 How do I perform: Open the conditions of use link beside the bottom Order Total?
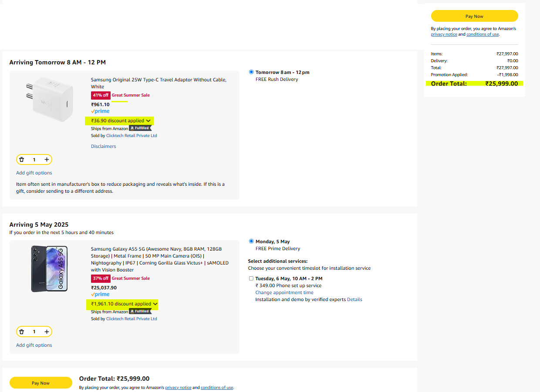[217, 388]
